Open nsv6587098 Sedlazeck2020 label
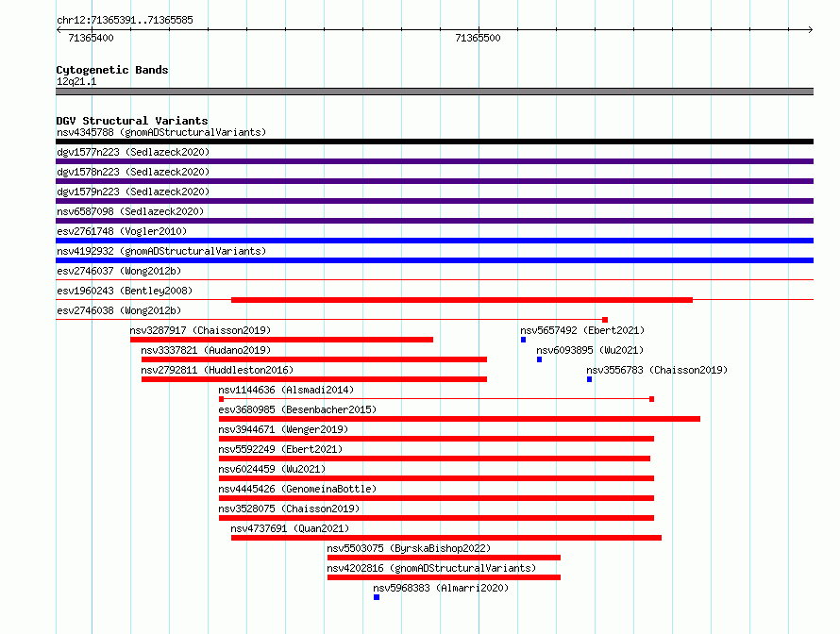 (x=130, y=211)
